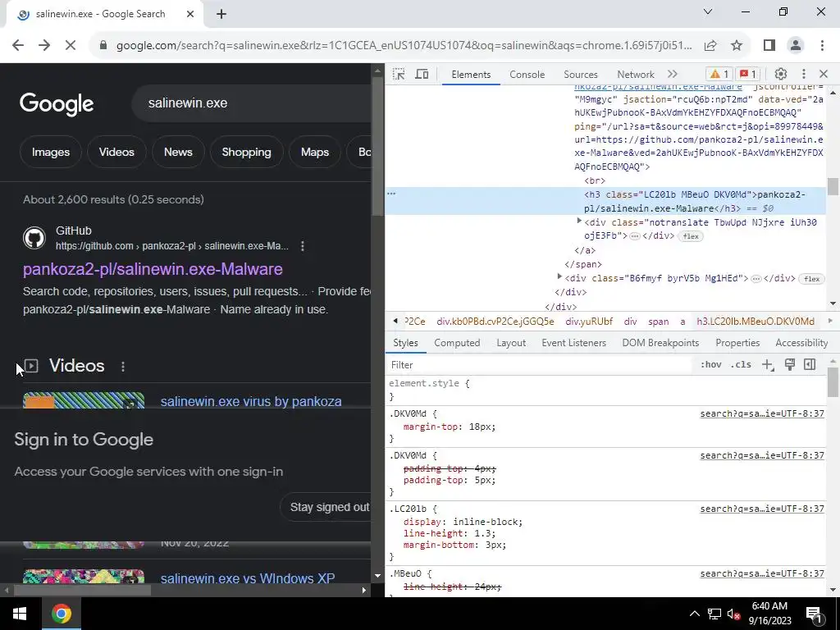Click the flex badge on notranslate div
The height and width of the screenshot is (630, 840).
tap(691, 236)
